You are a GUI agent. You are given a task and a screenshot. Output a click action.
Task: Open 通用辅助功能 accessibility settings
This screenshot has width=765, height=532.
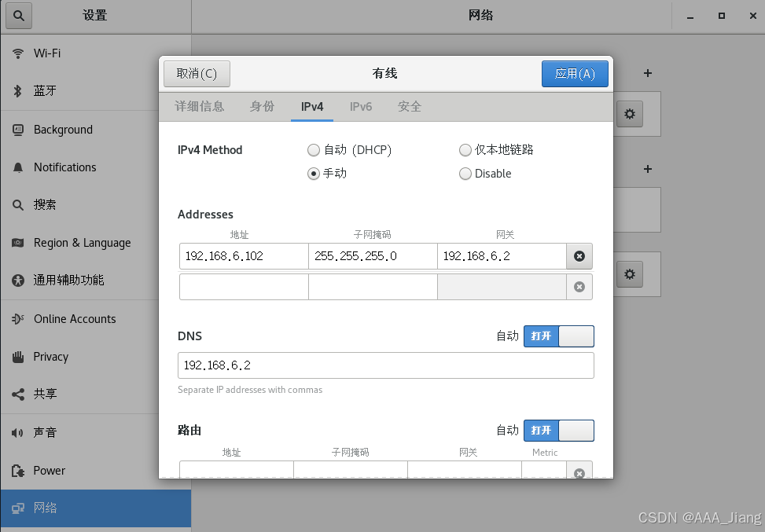(x=96, y=280)
